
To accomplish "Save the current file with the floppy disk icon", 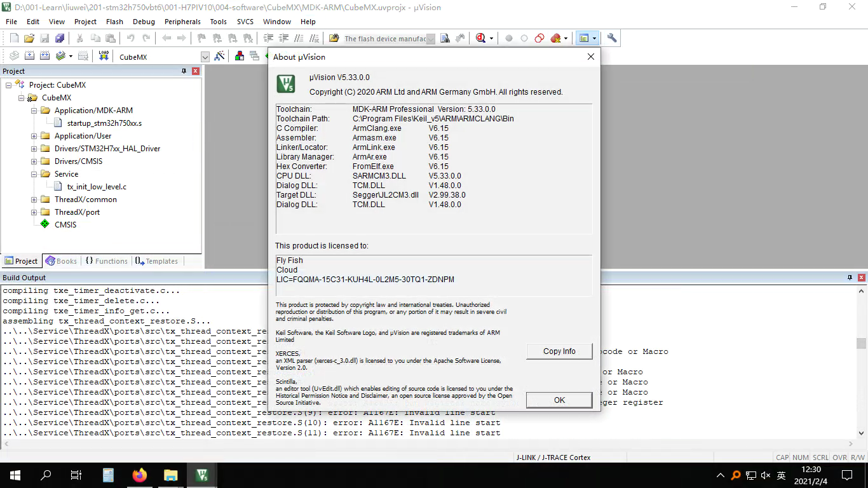I will click(x=44, y=38).
